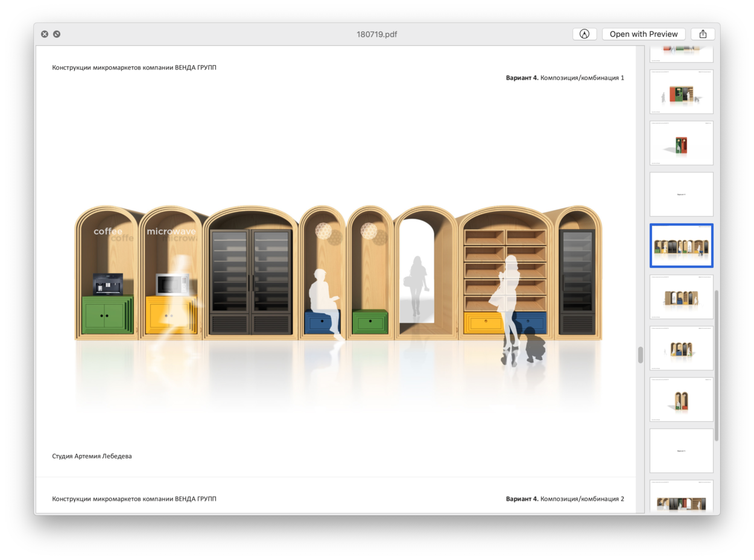
Task: Select thumbnail showing two narrow arched booths
Action: pos(681,399)
